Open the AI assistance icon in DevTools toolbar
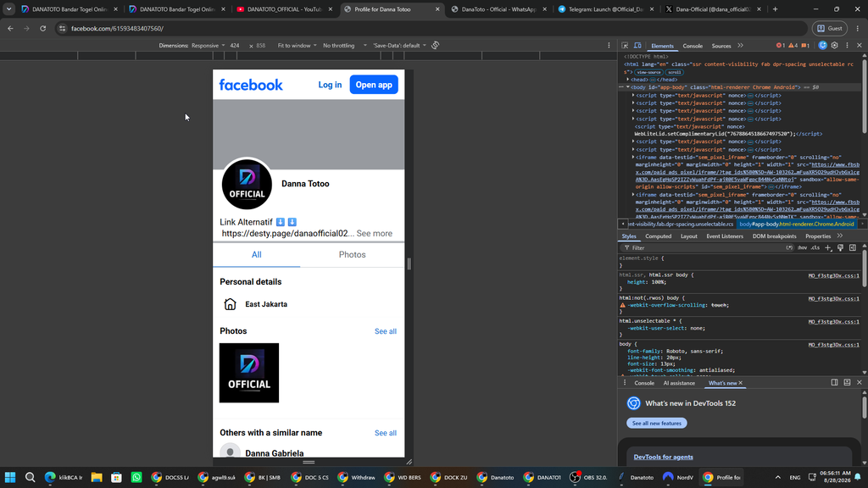 tap(822, 46)
